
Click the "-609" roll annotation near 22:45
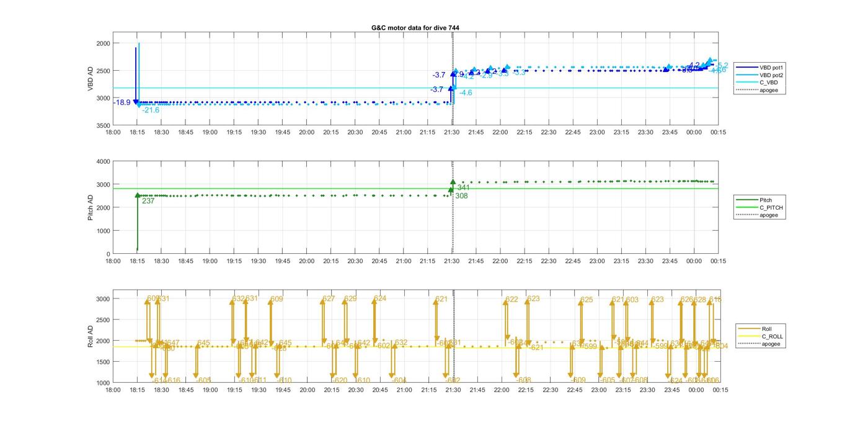(x=578, y=380)
